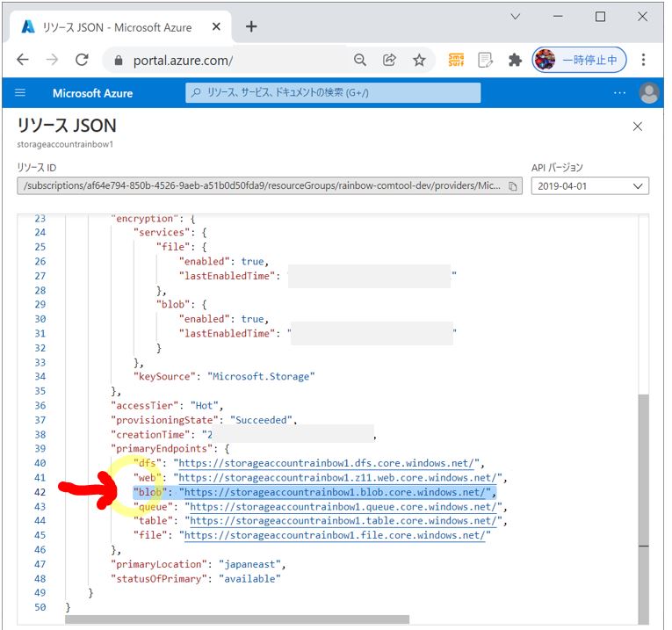Image resolution: width=672 pixels, height=630 pixels.
Task: Open the Azure header ellipsis menu
Action: [x=619, y=92]
